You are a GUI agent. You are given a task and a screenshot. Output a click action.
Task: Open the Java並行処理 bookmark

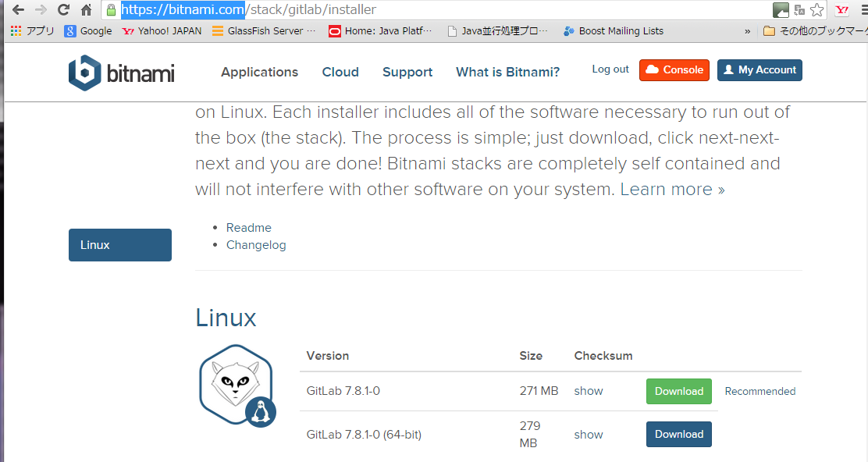click(498, 31)
